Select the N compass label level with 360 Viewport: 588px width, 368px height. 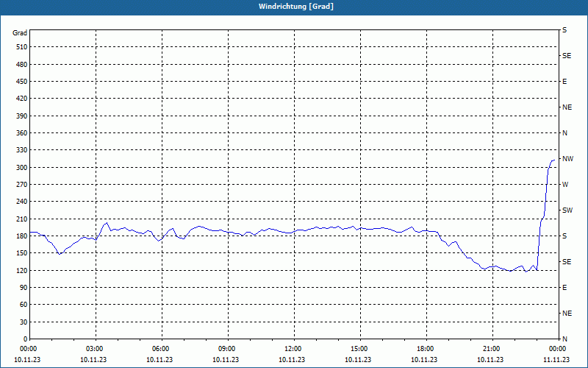(564, 133)
